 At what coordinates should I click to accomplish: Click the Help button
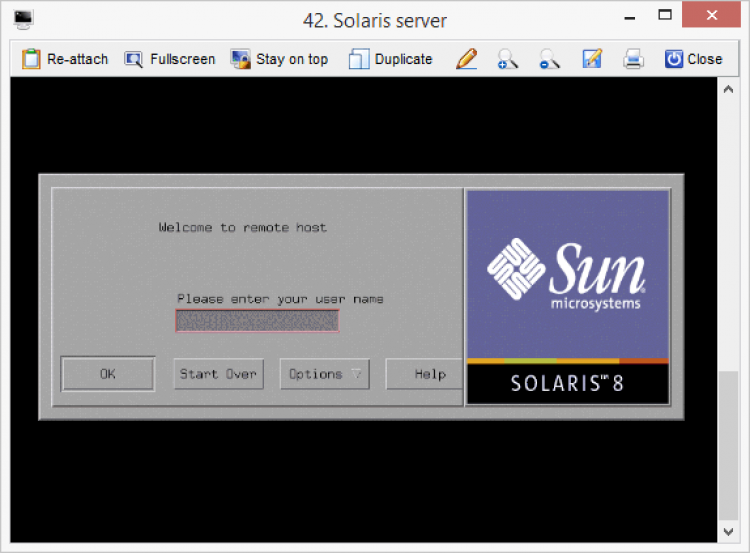click(x=430, y=374)
